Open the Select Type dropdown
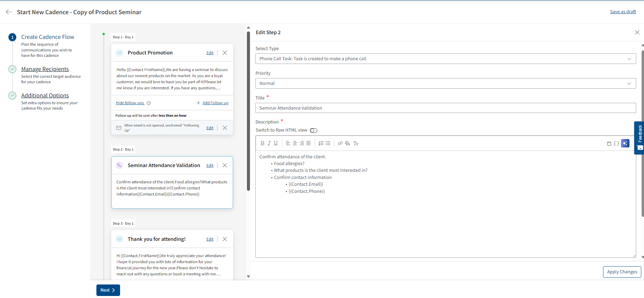The image size is (644, 298). (445, 59)
